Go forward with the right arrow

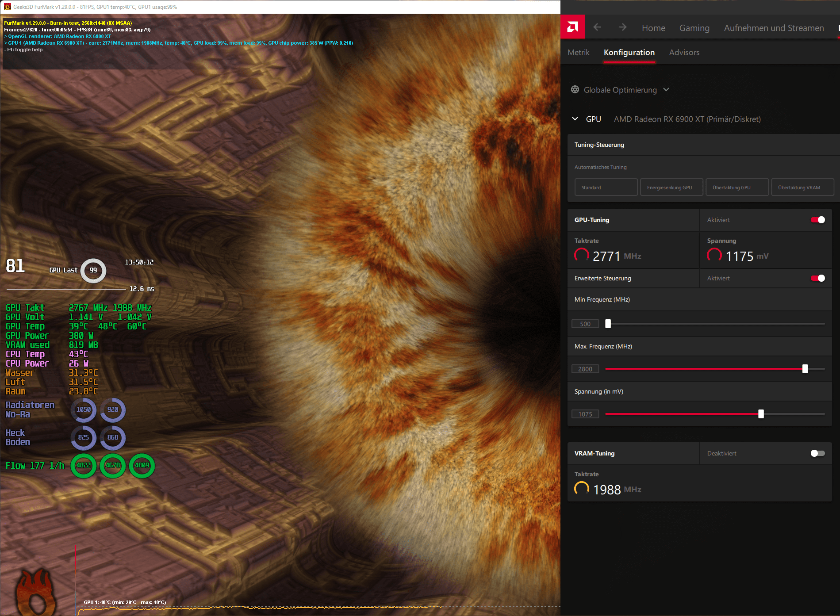click(x=622, y=27)
